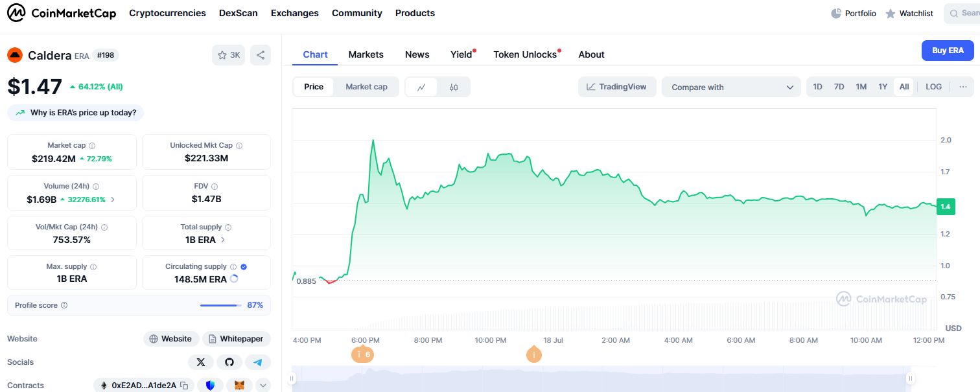This screenshot has width=980, height=392.
Task: Click the Market cap info icon
Action: (x=91, y=146)
